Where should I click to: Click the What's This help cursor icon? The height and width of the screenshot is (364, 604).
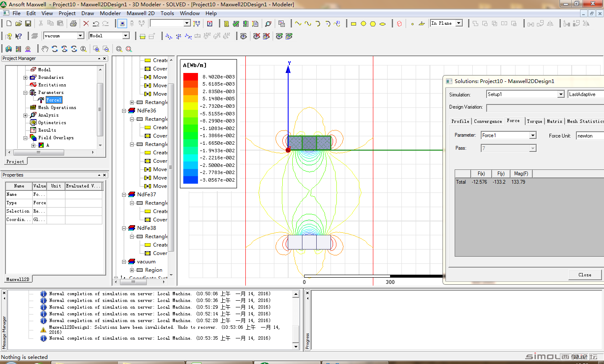tap(18, 36)
